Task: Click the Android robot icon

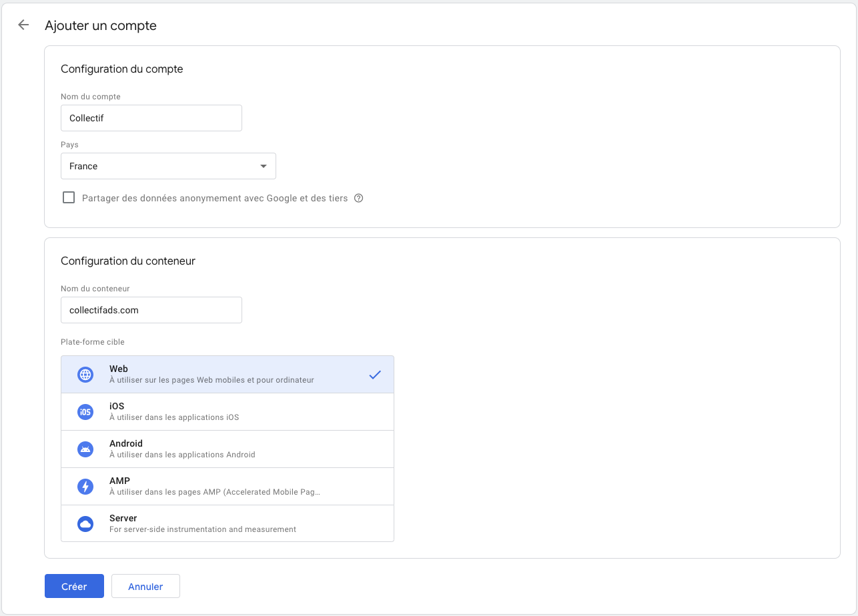Action: pyautogui.click(x=85, y=449)
